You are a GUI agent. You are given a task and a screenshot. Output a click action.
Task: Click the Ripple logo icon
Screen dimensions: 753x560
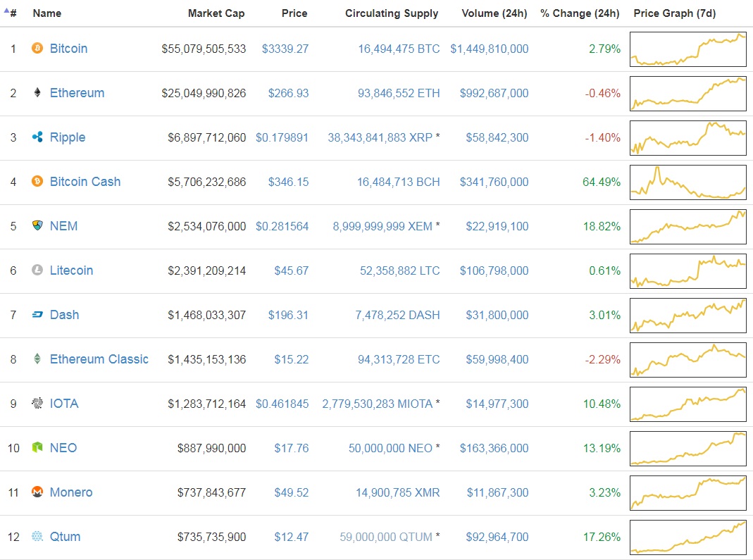coord(37,137)
